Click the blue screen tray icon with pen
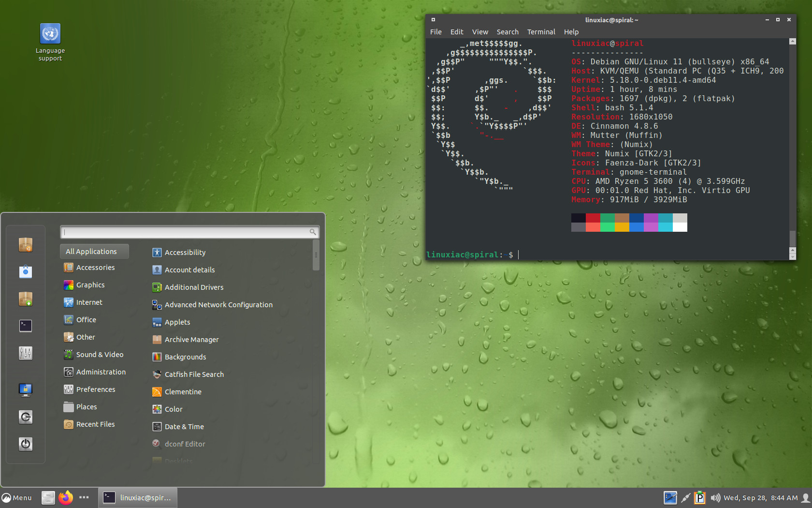Image resolution: width=812 pixels, height=508 pixels. (x=670, y=498)
